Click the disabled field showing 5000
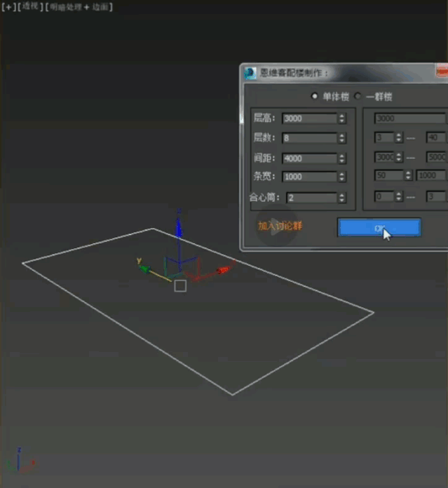 click(x=437, y=157)
